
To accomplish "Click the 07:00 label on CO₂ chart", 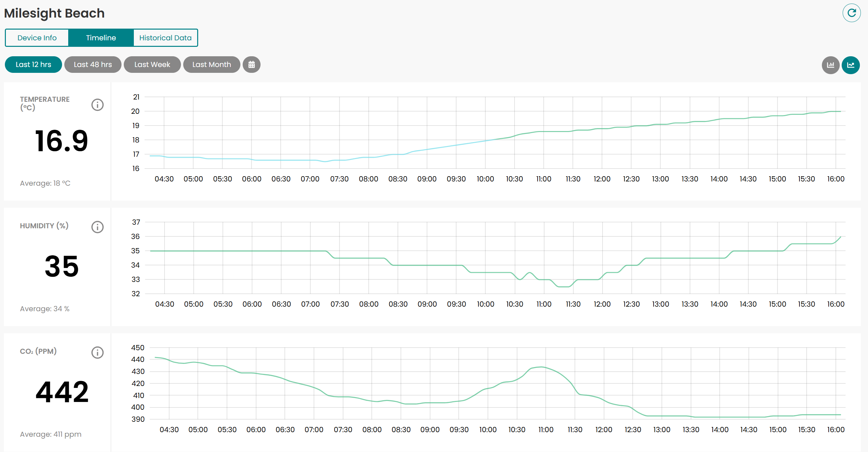I will (x=314, y=429).
